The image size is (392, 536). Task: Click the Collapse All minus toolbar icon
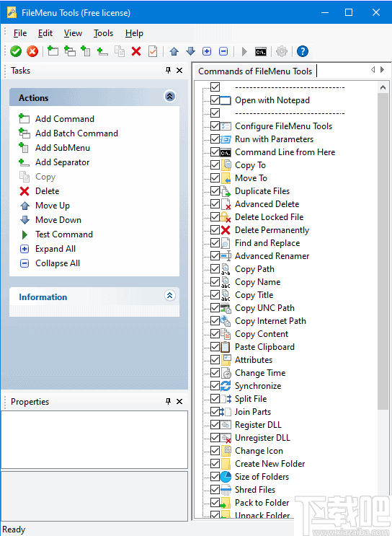tap(223, 51)
